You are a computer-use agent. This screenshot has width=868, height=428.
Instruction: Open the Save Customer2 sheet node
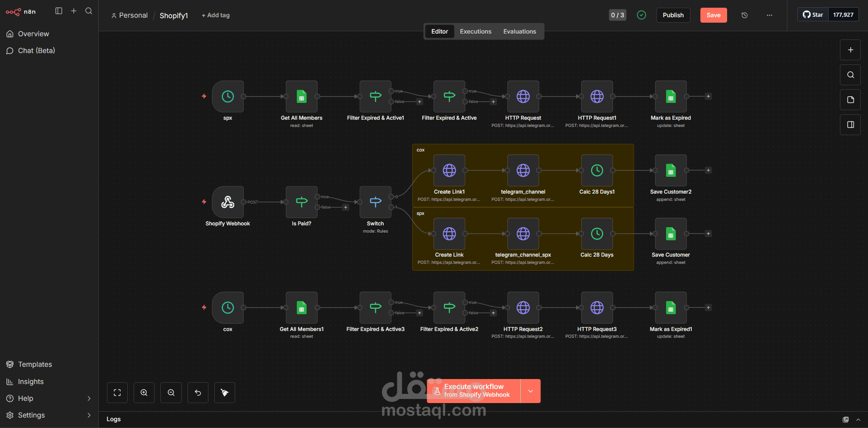[670, 170]
